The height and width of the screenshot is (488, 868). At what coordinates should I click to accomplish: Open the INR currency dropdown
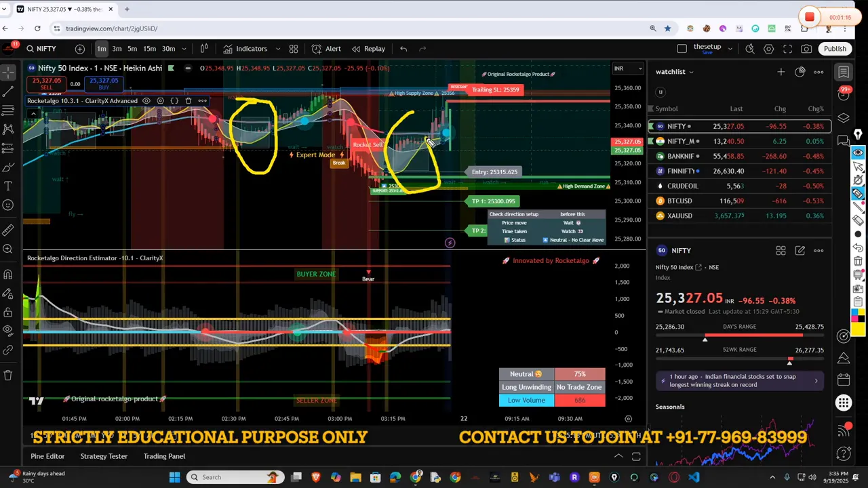tap(628, 68)
